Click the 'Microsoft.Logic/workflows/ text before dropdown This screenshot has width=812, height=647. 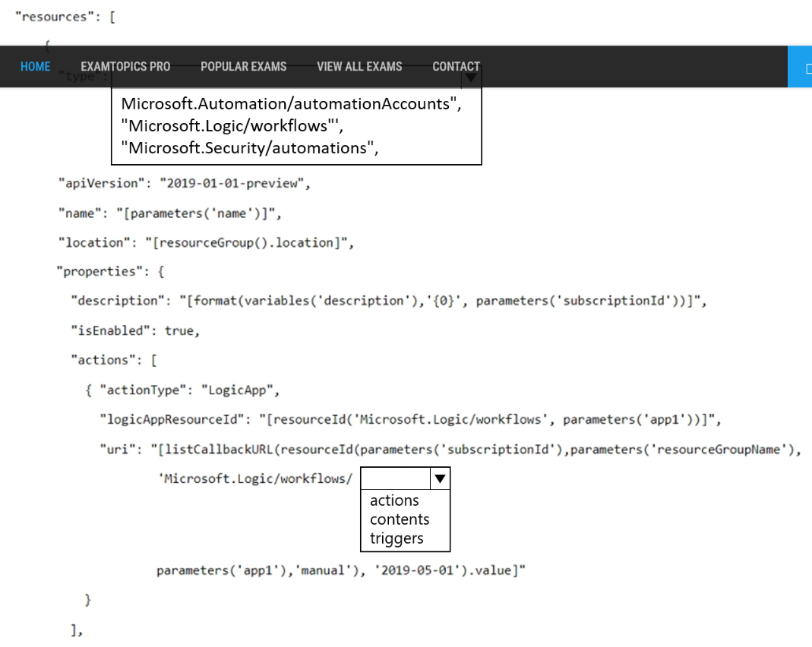tap(255, 478)
